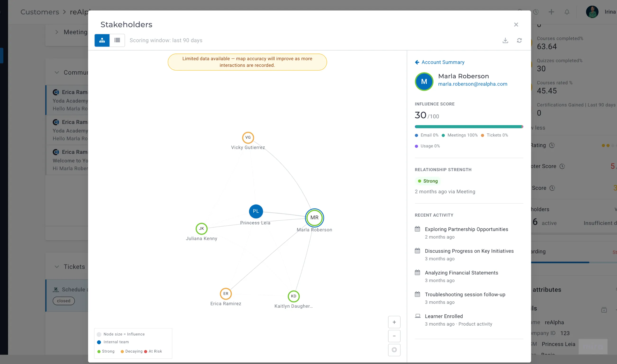The height and width of the screenshot is (364, 617).
Task: Click the Limited data available banner
Action: coord(247,62)
